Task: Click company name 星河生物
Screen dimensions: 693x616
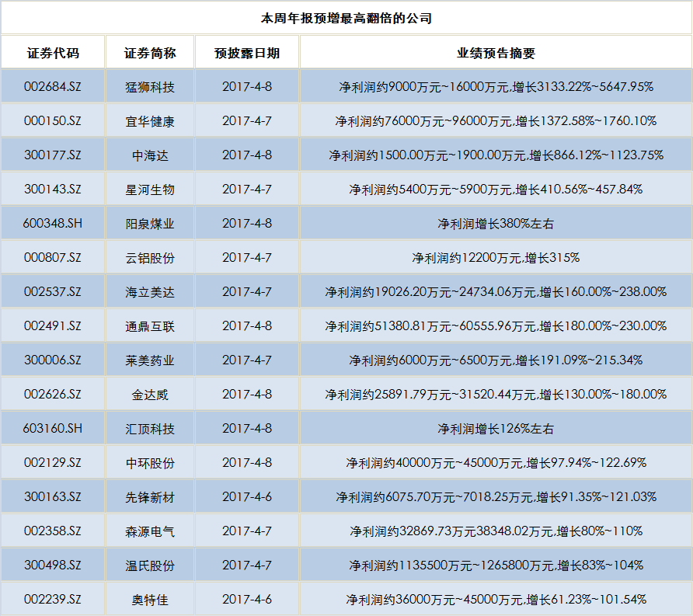Action: [150, 190]
